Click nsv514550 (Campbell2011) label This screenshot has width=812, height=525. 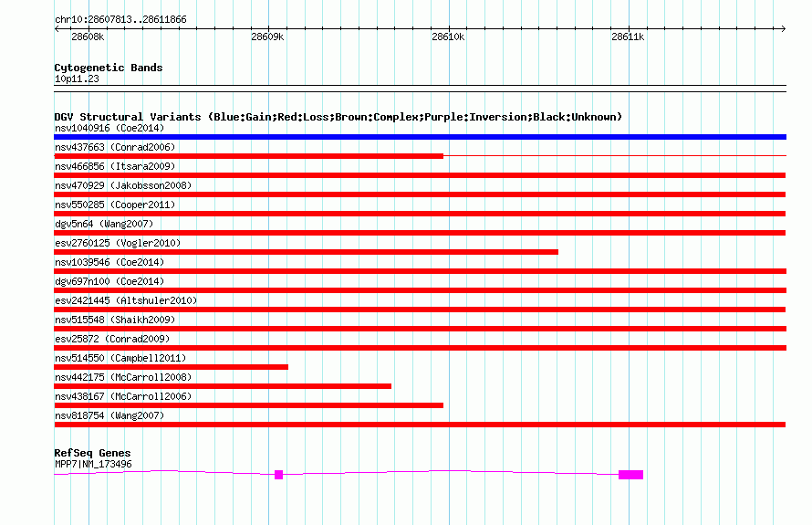(x=120, y=358)
